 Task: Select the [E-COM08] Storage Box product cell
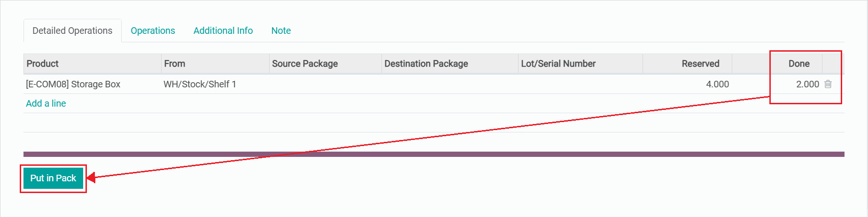(x=73, y=84)
